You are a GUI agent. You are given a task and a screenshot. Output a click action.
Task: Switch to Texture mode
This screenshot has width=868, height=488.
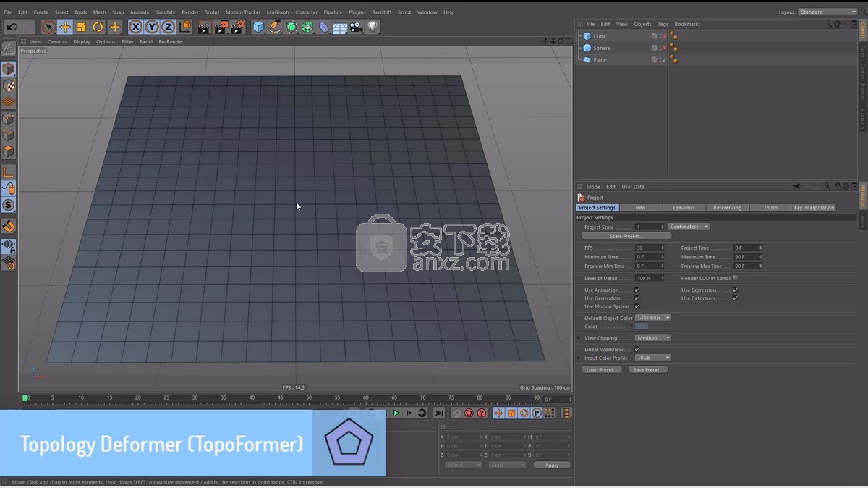click(x=8, y=85)
